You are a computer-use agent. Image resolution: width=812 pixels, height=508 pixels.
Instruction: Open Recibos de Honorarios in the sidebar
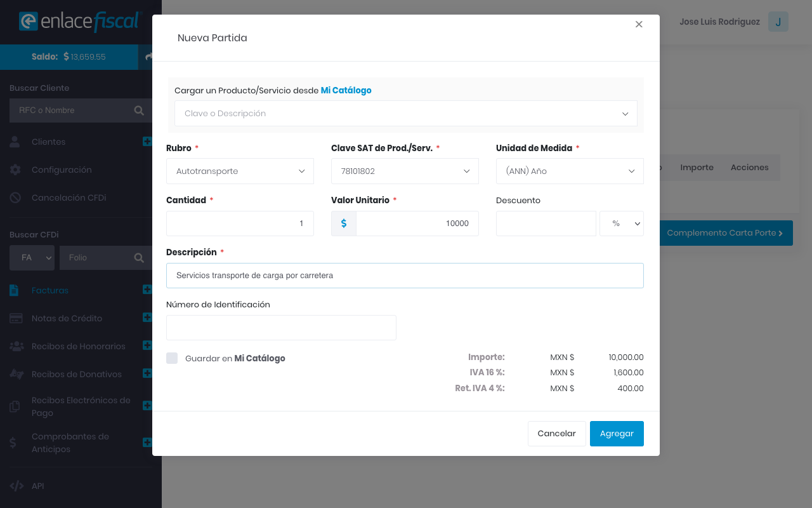coord(79,347)
